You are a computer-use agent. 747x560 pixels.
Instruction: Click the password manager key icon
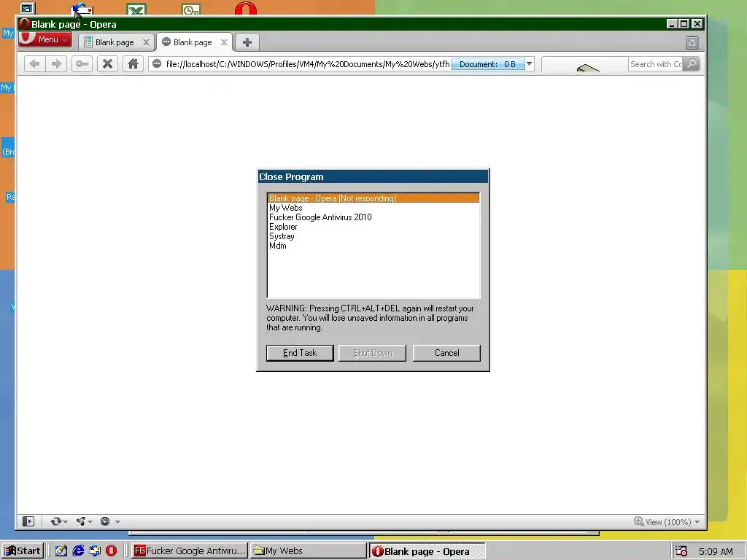(82, 64)
